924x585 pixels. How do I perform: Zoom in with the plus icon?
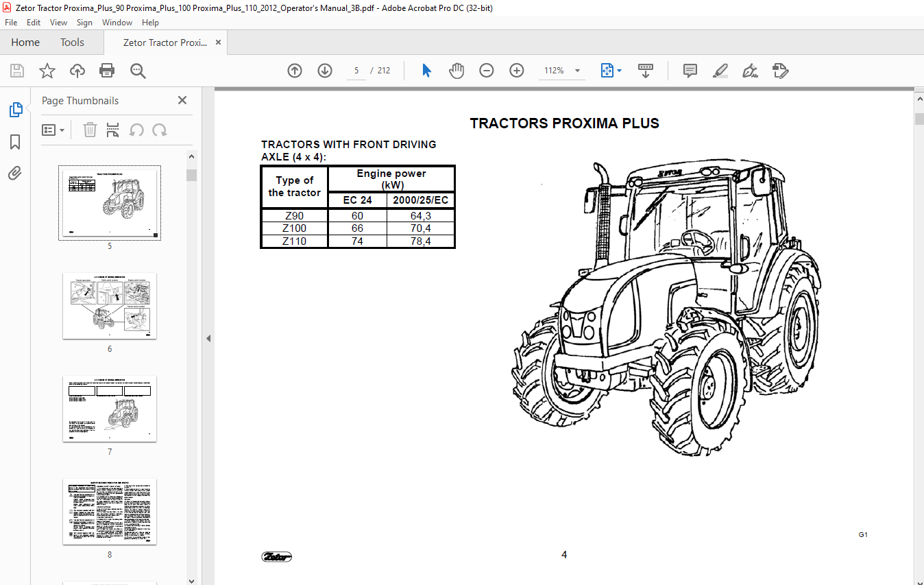(x=517, y=71)
